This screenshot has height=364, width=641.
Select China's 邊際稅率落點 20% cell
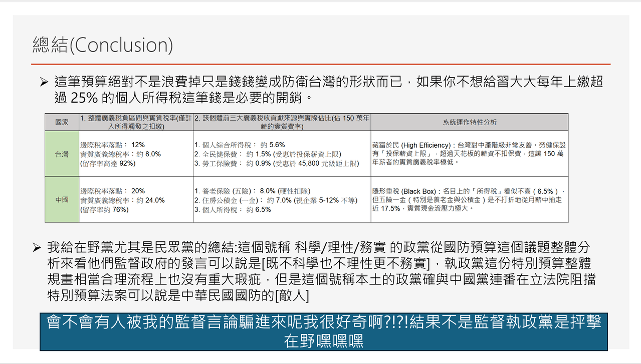(x=136, y=199)
